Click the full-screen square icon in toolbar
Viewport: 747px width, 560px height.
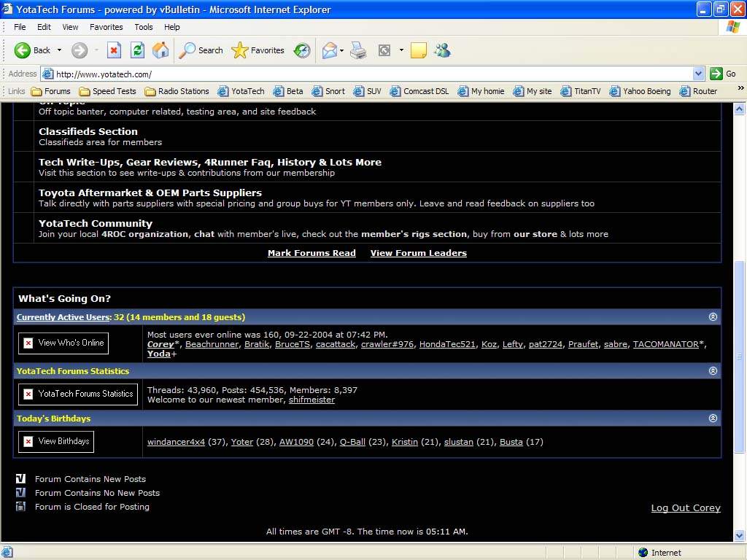384,50
